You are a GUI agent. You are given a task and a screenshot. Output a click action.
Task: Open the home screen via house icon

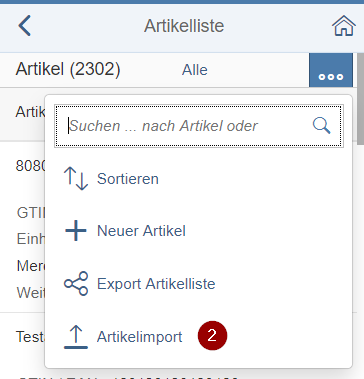pos(344,26)
